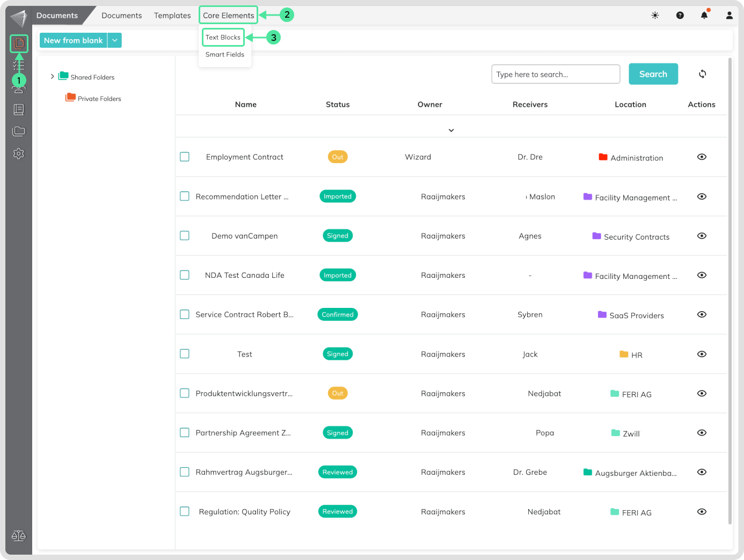Expand the filter chevron below table headers
The width and height of the screenshot is (744, 560).
coord(451,130)
